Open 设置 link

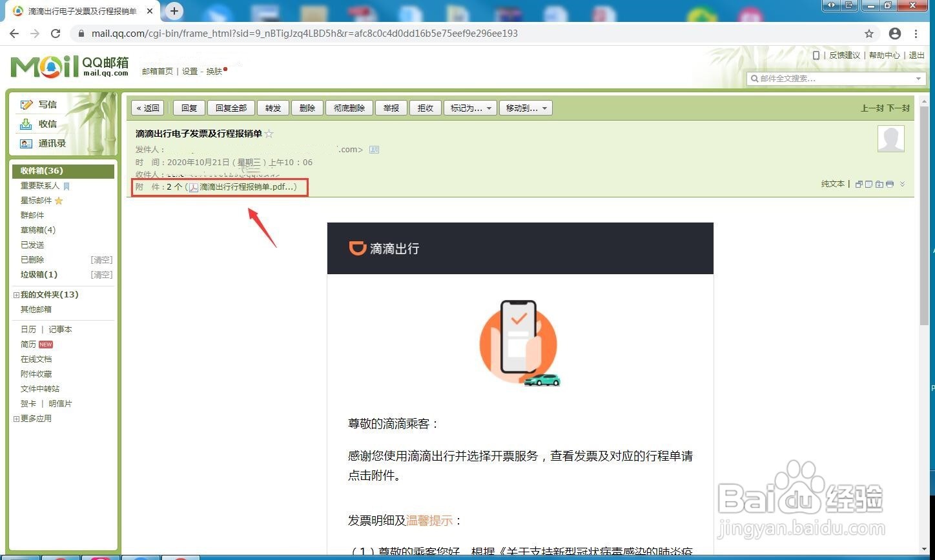point(190,72)
